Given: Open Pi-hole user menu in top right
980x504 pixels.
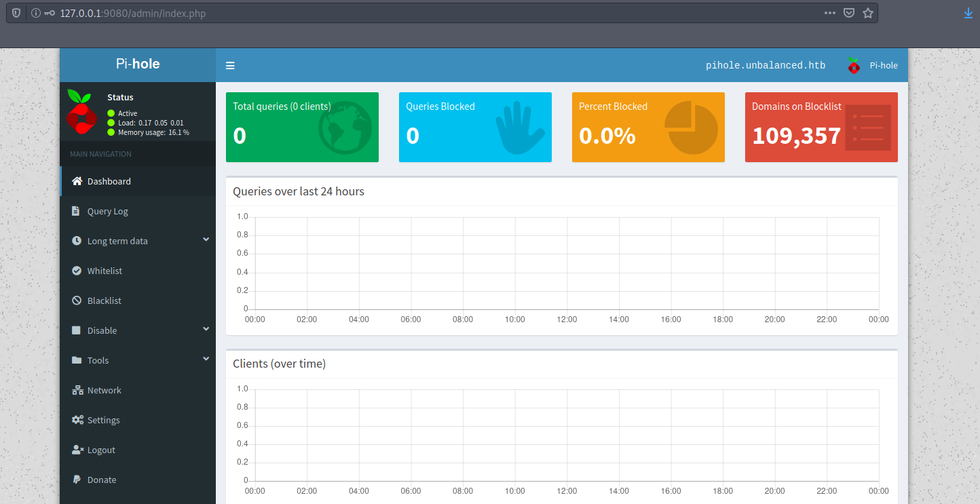Looking at the screenshot, I should coord(873,66).
